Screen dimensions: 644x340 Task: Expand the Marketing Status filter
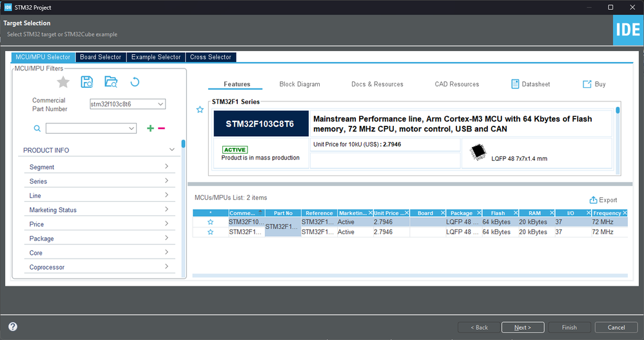[166, 209]
